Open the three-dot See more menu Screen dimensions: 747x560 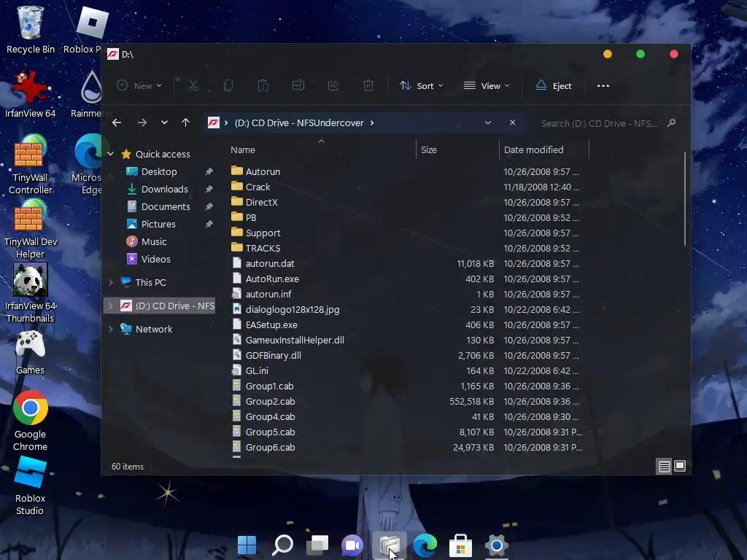[x=603, y=86]
